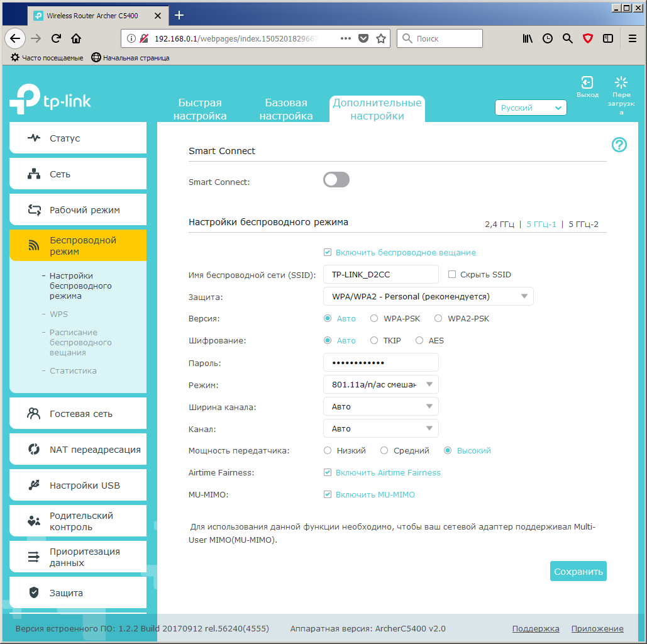
Task: Click the Сохранить button
Action: pos(578,571)
